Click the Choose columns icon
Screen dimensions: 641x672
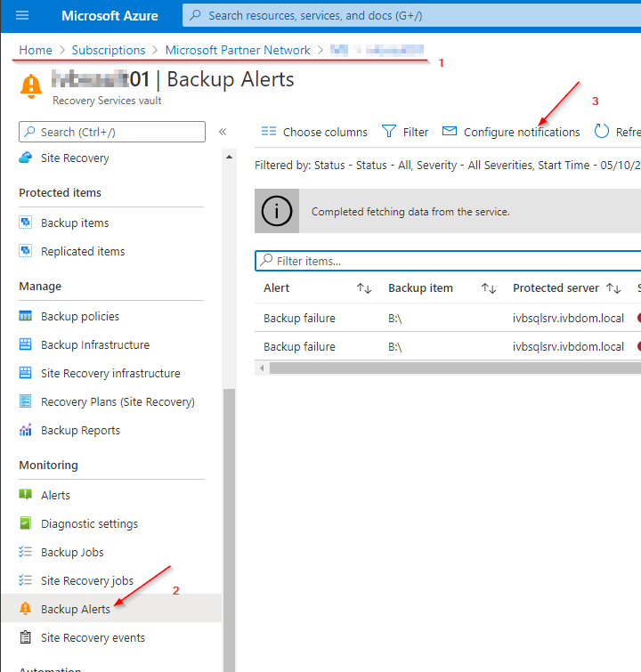[269, 131]
